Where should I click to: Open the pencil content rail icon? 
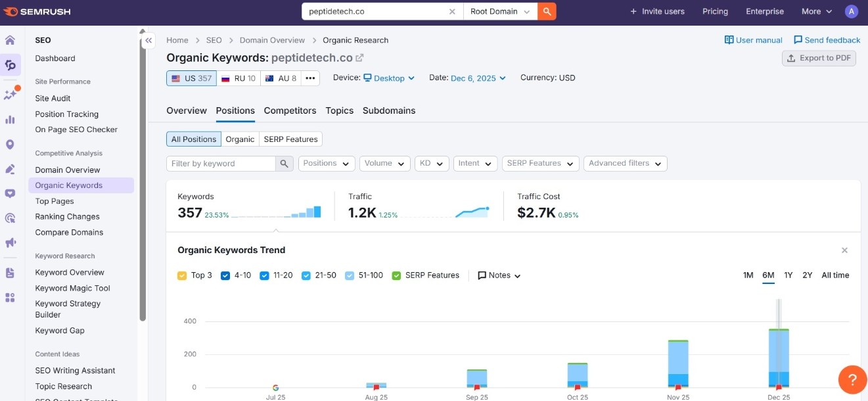pyautogui.click(x=10, y=169)
